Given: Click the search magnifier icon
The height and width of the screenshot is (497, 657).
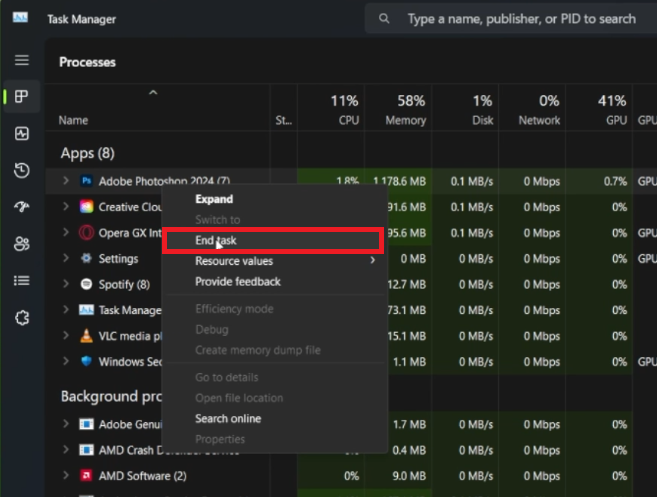Looking at the screenshot, I should [x=384, y=18].
